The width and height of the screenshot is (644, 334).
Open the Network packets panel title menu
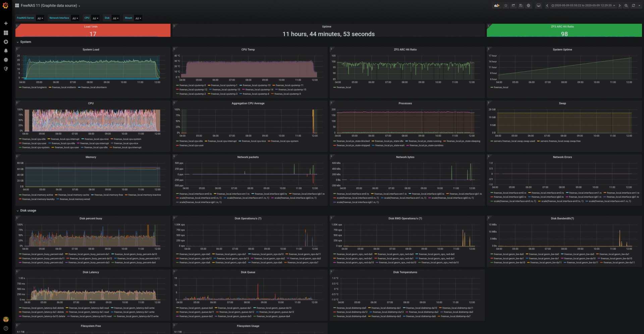click(248, 157)
